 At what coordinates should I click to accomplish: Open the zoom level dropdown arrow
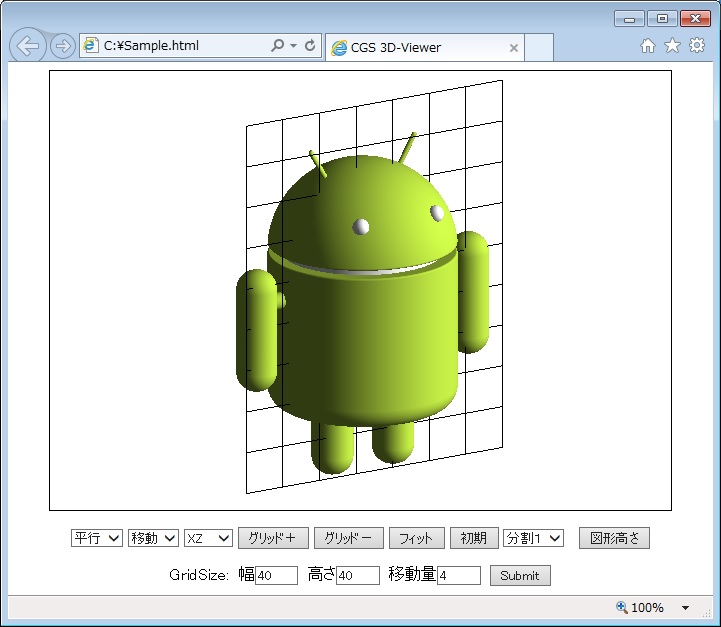(x=685, y=608)
